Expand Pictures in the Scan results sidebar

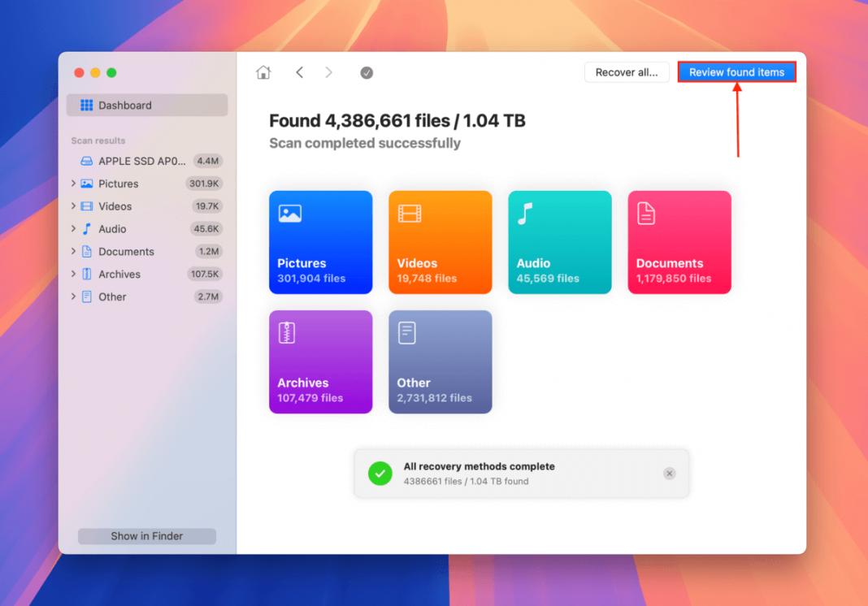(x=73, y=184)
